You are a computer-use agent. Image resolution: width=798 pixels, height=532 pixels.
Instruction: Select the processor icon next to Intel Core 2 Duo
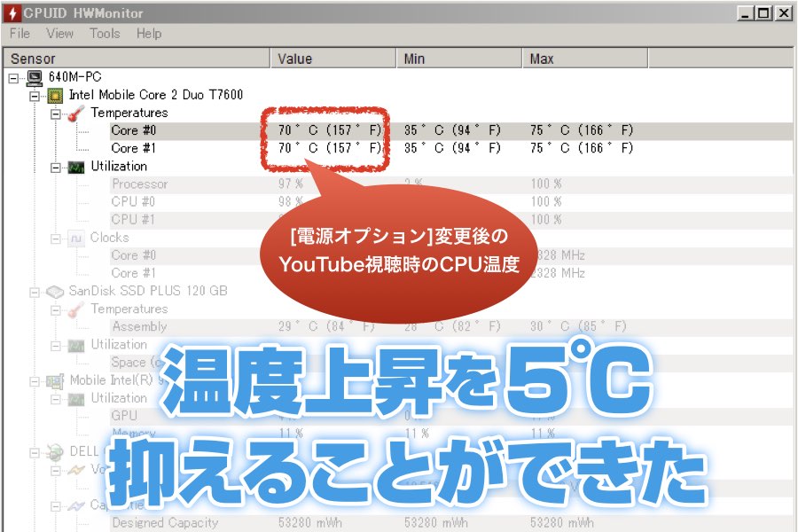pyautogui.click(x=54, y=94)
